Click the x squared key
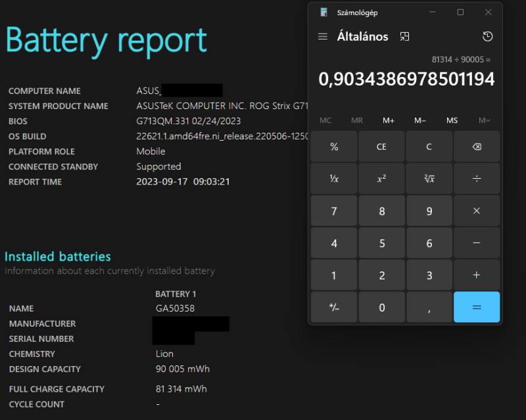This screenshot has width=526, height=420. pos(381,179)
